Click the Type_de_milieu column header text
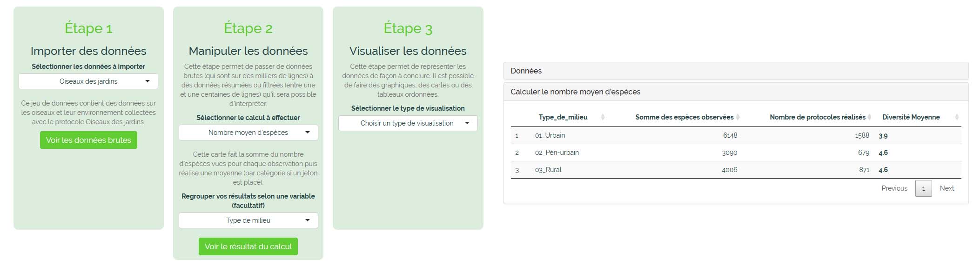Image resolution: width=980 pixels, height=266 pixels. 563,117
